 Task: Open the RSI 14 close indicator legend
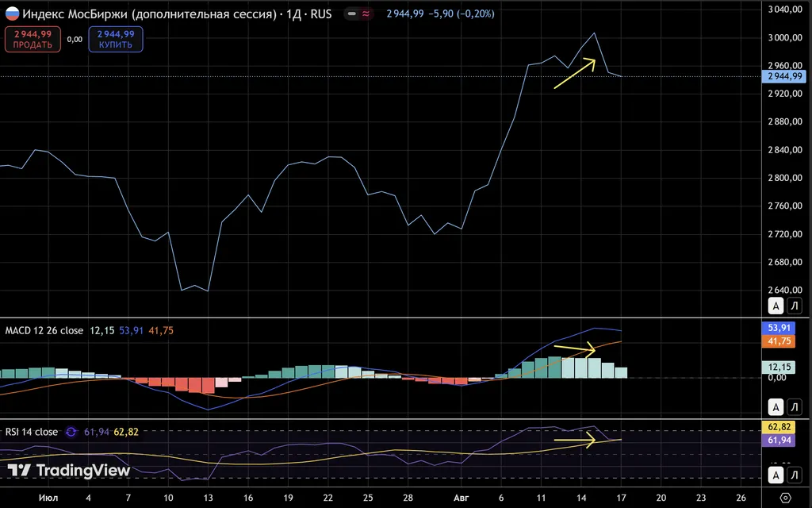(x=32, y=433)
